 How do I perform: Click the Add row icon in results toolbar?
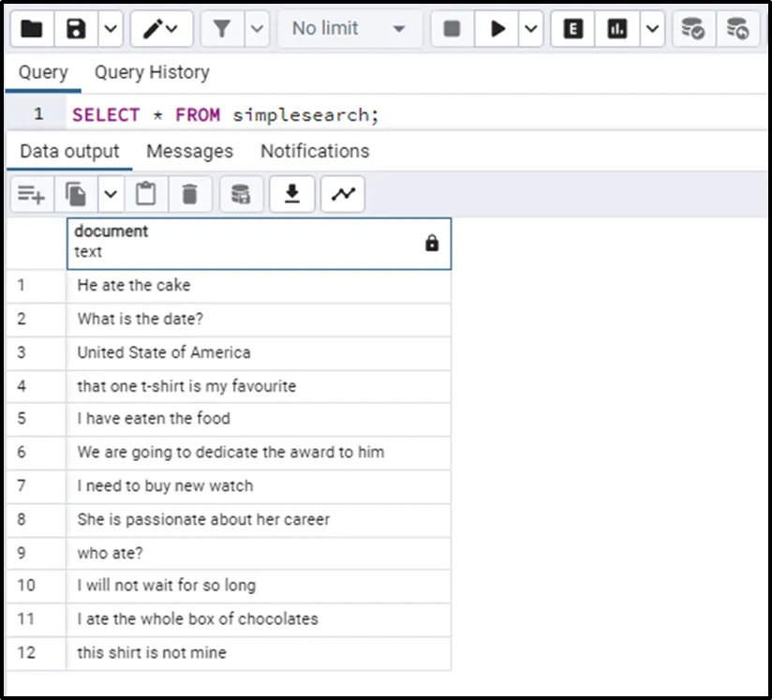pyautogui.click(x=31, y=194)
